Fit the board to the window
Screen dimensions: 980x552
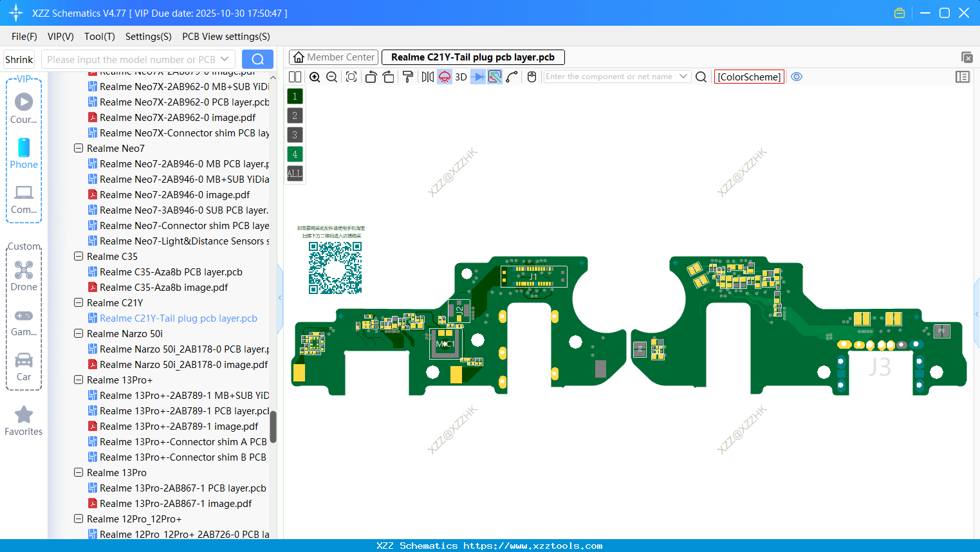coord(351,77)
